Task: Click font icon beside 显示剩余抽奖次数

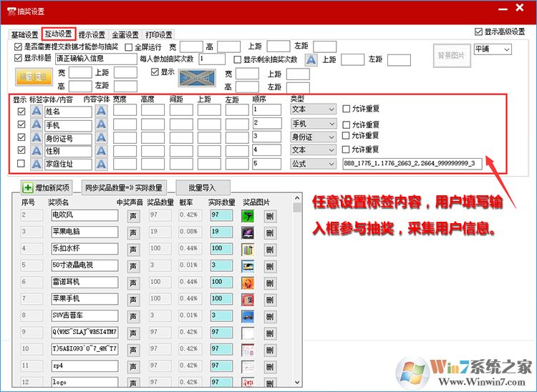Action: 311,60
